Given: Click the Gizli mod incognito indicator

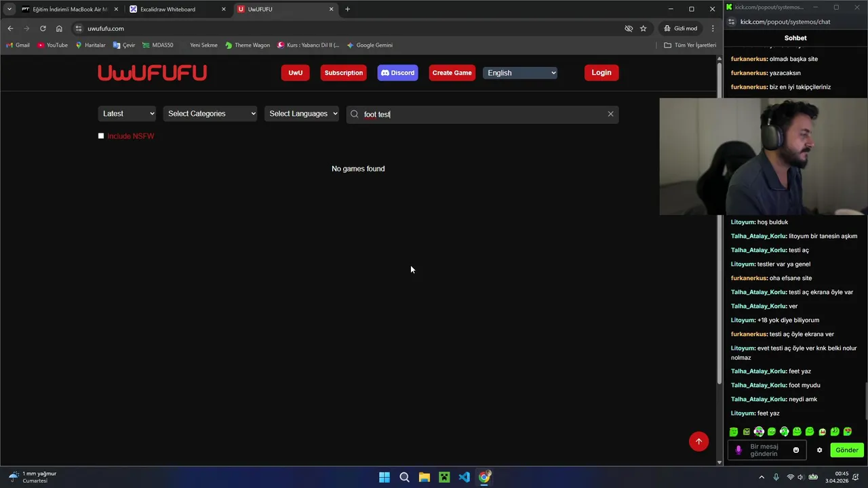Looking at the screenshot, I should tap(680, 28).
